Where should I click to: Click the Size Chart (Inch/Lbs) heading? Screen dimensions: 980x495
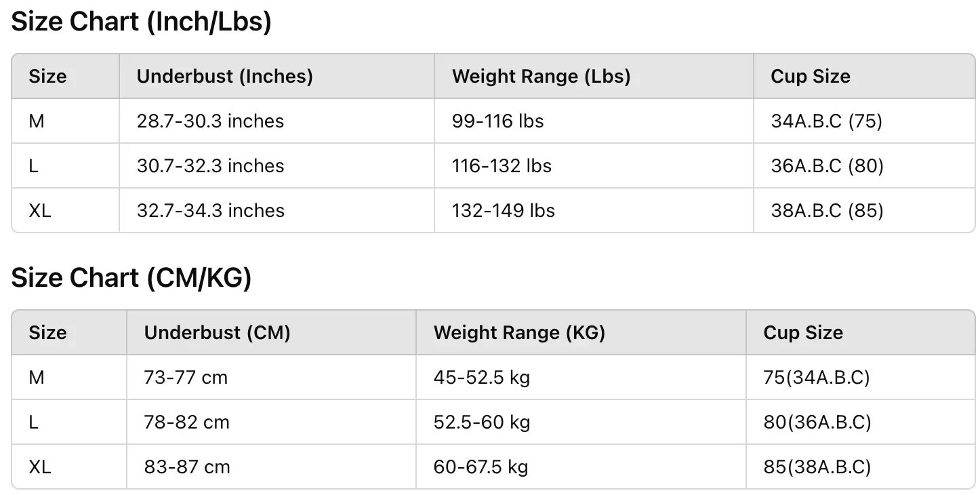pyautogui.click(x=141, y=22)
